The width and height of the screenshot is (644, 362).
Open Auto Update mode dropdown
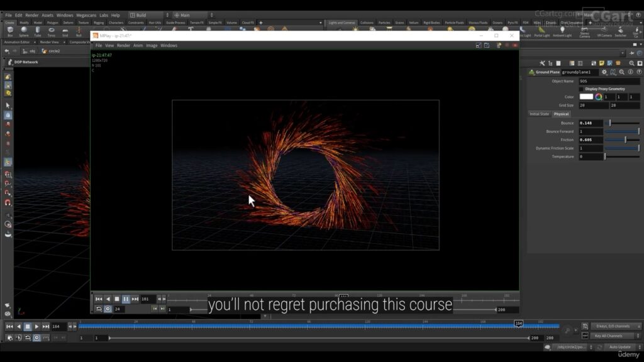pyautogui.click(x=623, y=347)
